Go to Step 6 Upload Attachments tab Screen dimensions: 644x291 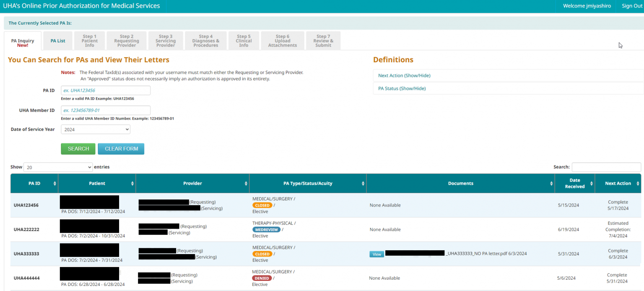pos(283,41)
